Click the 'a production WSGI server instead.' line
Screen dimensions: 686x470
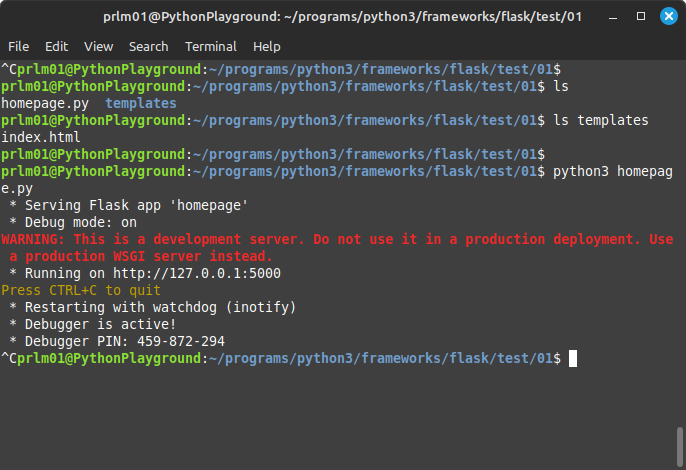click(x=140, y=256)
